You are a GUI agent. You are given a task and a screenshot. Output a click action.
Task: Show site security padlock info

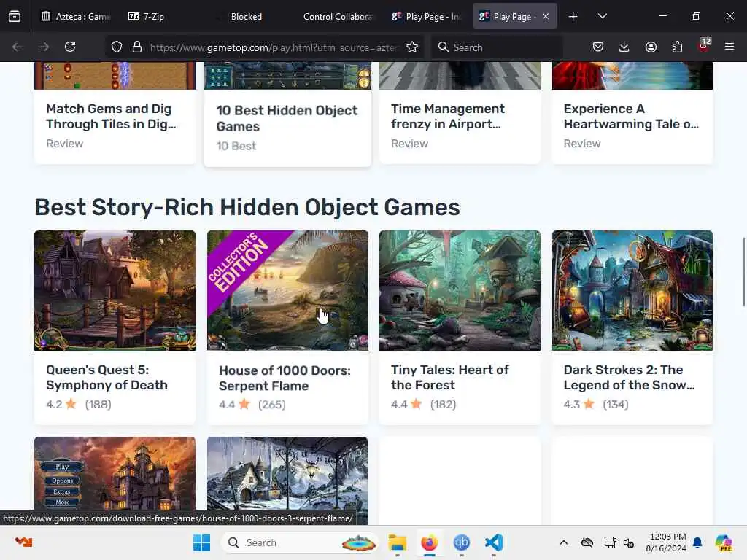point(137,47)
